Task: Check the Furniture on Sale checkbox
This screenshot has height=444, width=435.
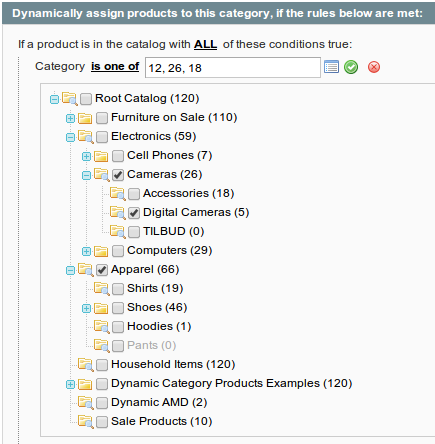Action: tap(102, 118)
